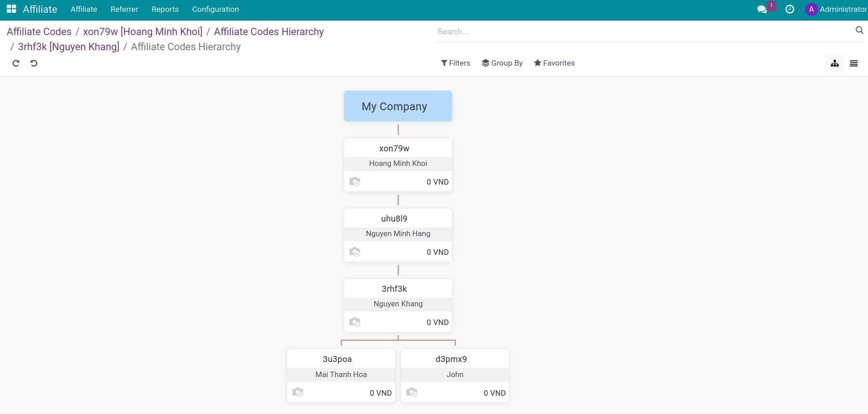Click camera icon on d3pmx9 card
Viewport: 868px width, 414px height.
pyautogui.click(x=411, y=392)
